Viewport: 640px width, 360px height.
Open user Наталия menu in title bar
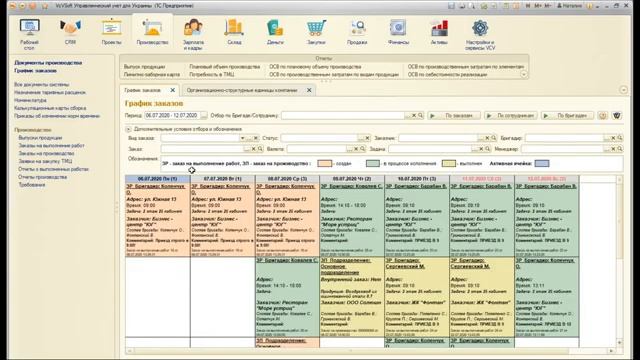point(569,6)
